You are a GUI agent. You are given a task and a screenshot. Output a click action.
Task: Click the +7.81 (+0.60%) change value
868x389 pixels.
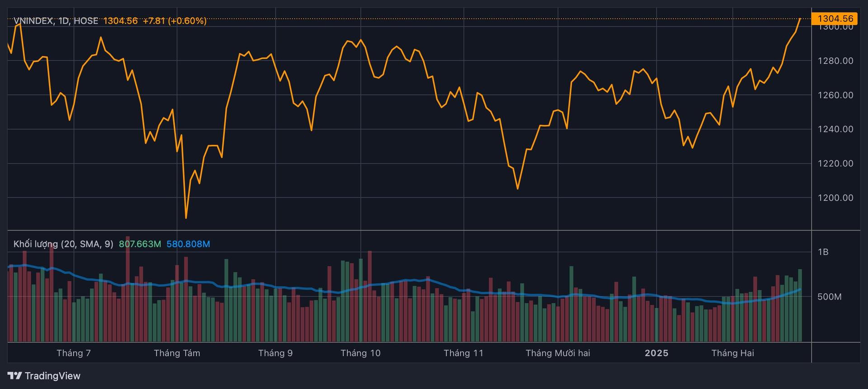point(175,21)
